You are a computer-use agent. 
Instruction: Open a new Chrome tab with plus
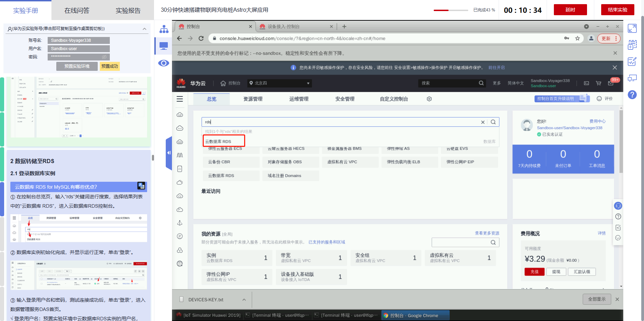344,26
